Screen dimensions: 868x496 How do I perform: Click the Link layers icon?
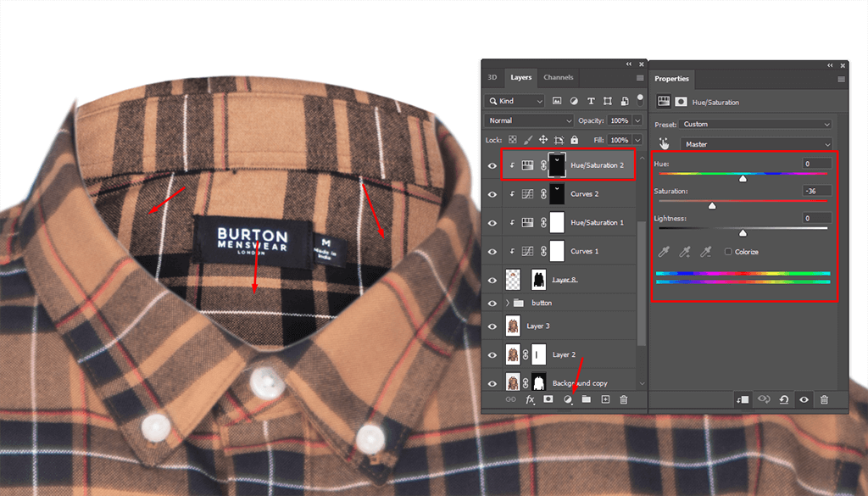tap(511, 399)
